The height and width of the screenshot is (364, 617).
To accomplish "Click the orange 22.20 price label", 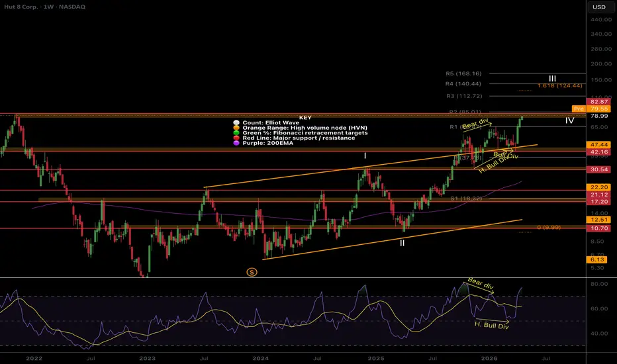I will point(598,187).
